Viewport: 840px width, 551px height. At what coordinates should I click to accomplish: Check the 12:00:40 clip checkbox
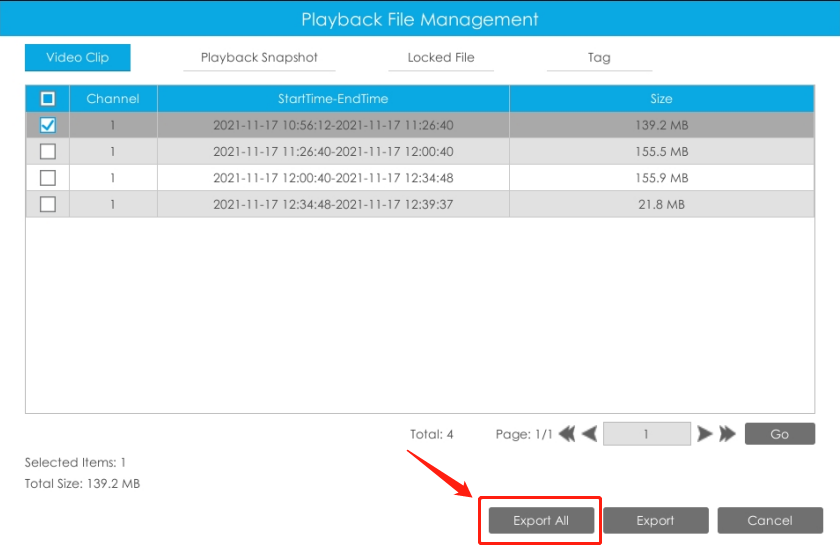pos(48,178)
